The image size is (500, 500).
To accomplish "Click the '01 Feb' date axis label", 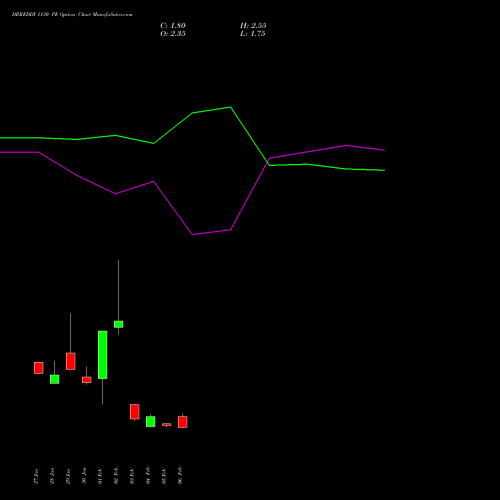I will pos(100,476).
